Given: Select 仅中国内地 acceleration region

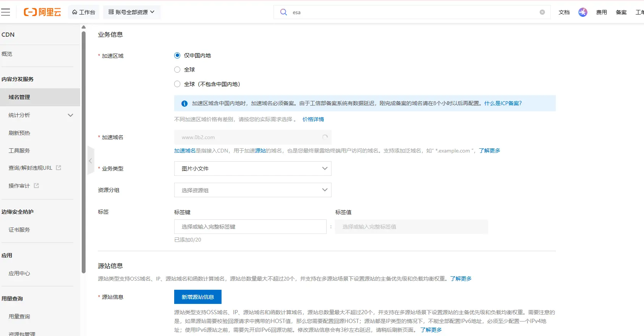Looking at the screenshot, I should pos(177,55).
